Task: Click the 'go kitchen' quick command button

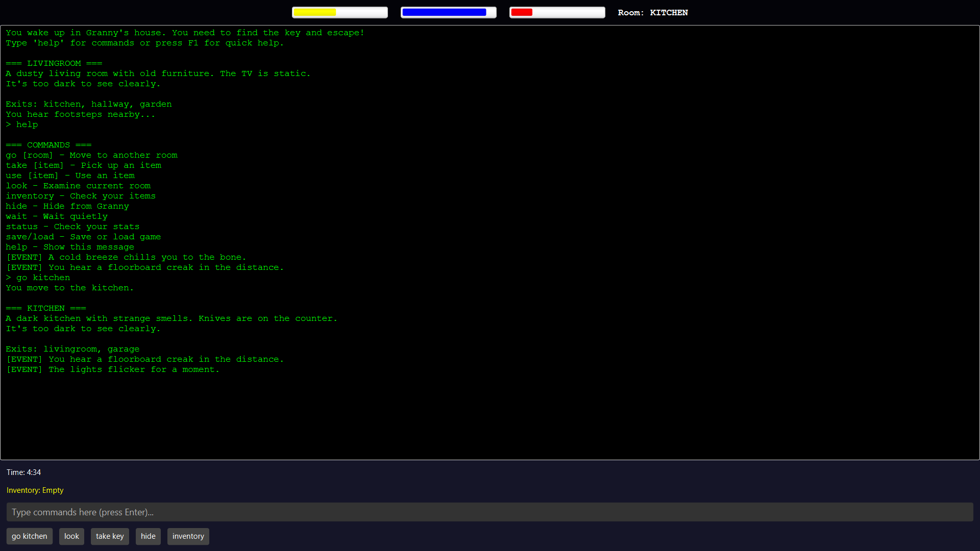Action: click(29, 536)
